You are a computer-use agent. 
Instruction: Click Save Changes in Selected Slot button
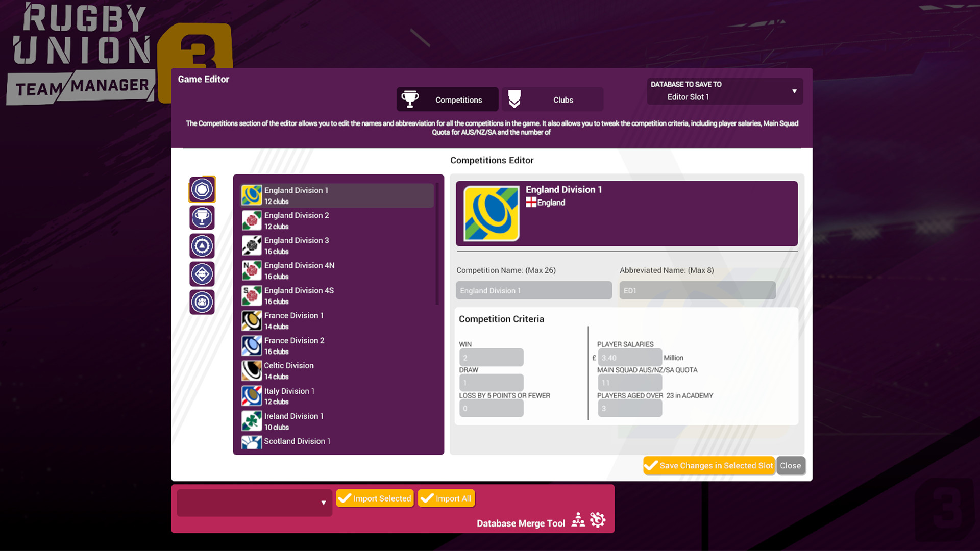coord(709,466)
